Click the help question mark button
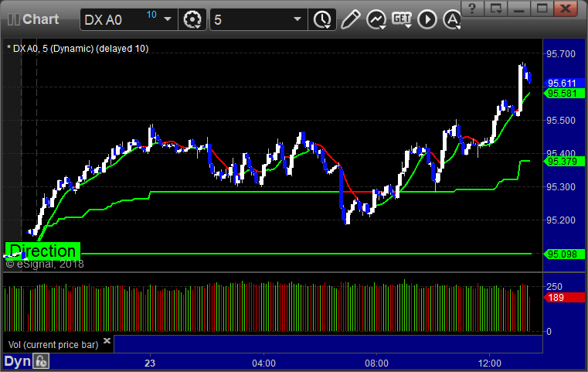This screenshot has width=588, height=372. [x=472, y=9]
